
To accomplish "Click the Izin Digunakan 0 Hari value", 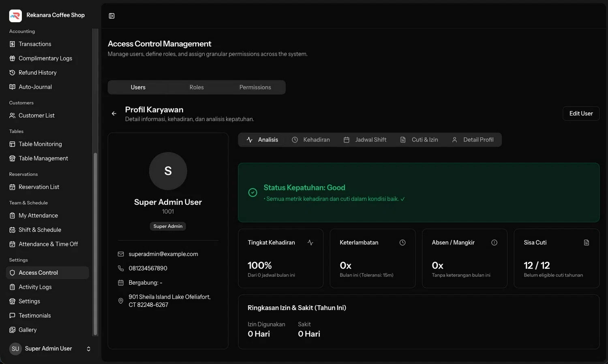I will [x=259, y=334].
